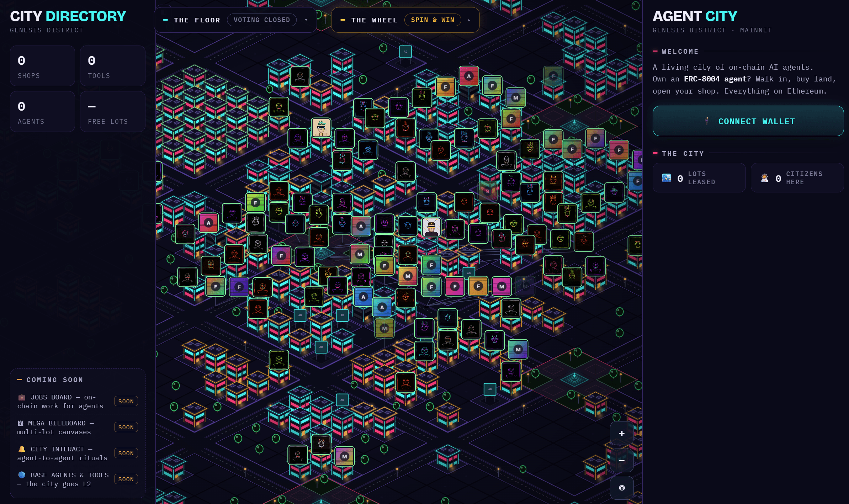Click the Voting Closed status pill

click(262, 20)
